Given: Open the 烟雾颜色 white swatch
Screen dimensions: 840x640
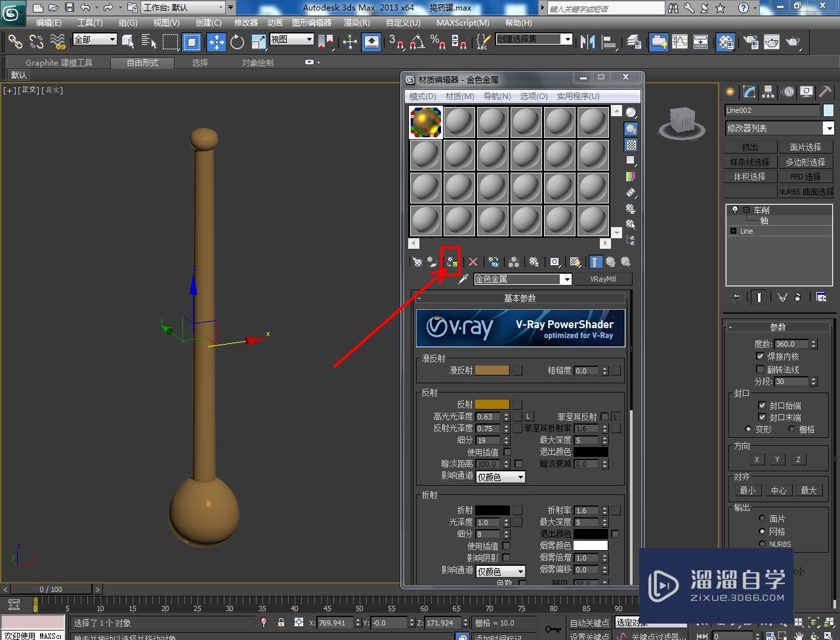Looking at the screenshot, I should [x=591, y=545].
